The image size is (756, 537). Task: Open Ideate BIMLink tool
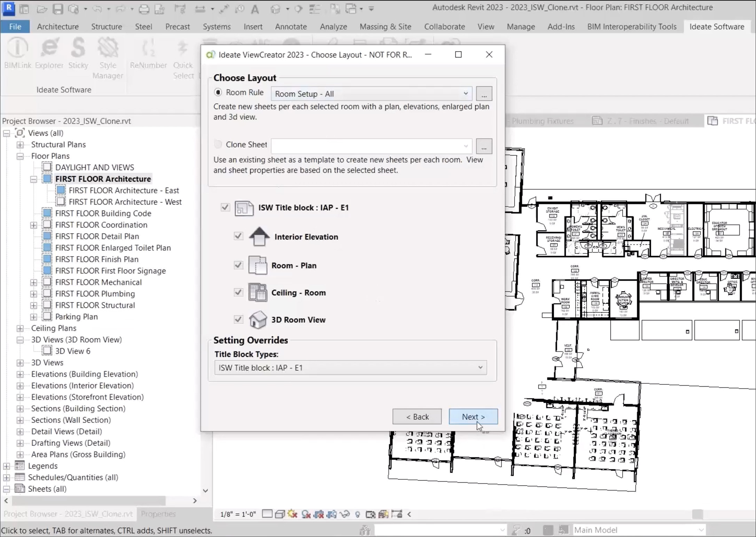click(x=17, y=54)
